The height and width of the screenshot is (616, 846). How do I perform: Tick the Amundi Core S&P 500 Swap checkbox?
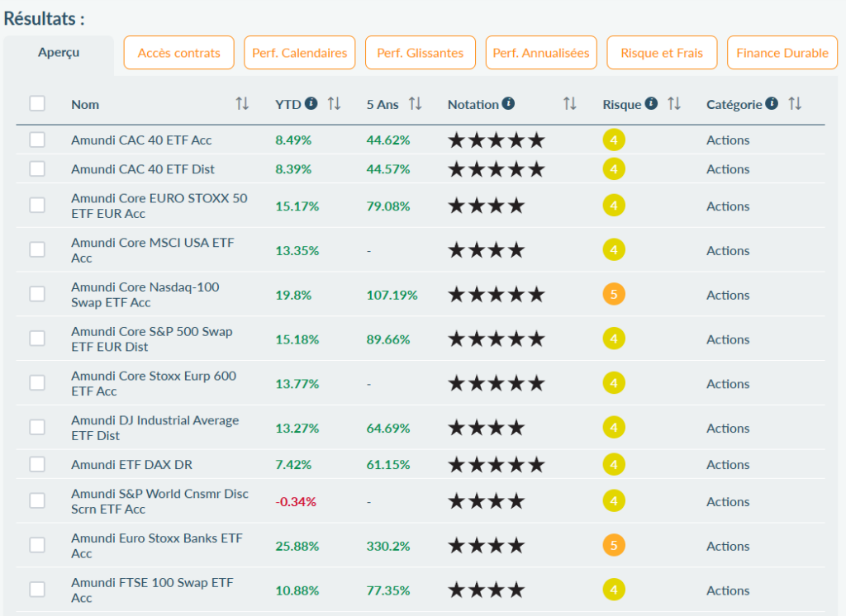[x=37, y=339]
